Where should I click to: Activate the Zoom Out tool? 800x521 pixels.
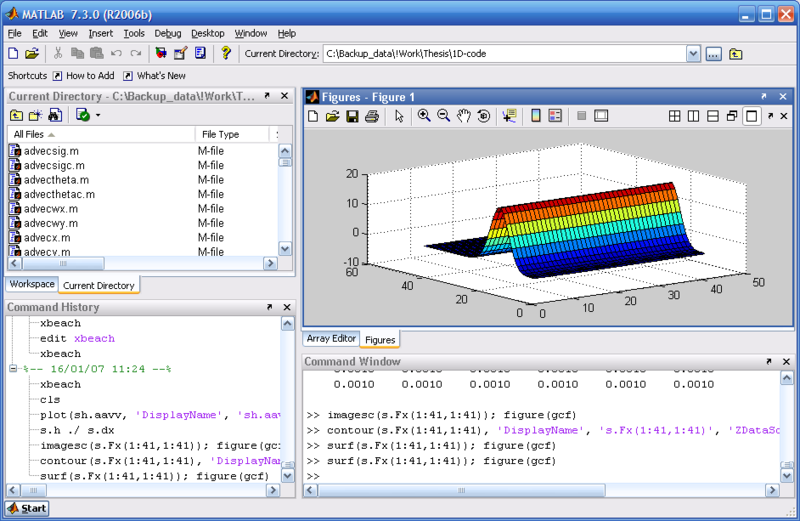pyautogui.click(x=443, y=116)
